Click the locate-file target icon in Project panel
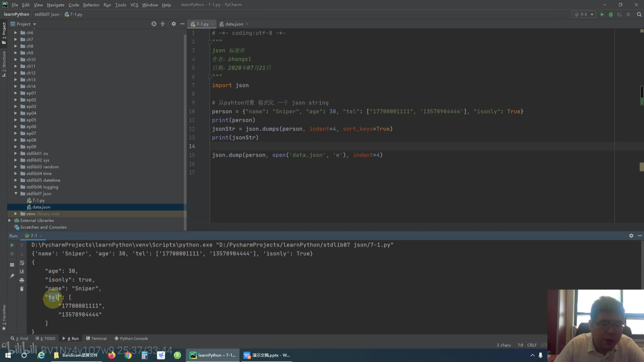The image size is (644, 362). pos(154,24)
